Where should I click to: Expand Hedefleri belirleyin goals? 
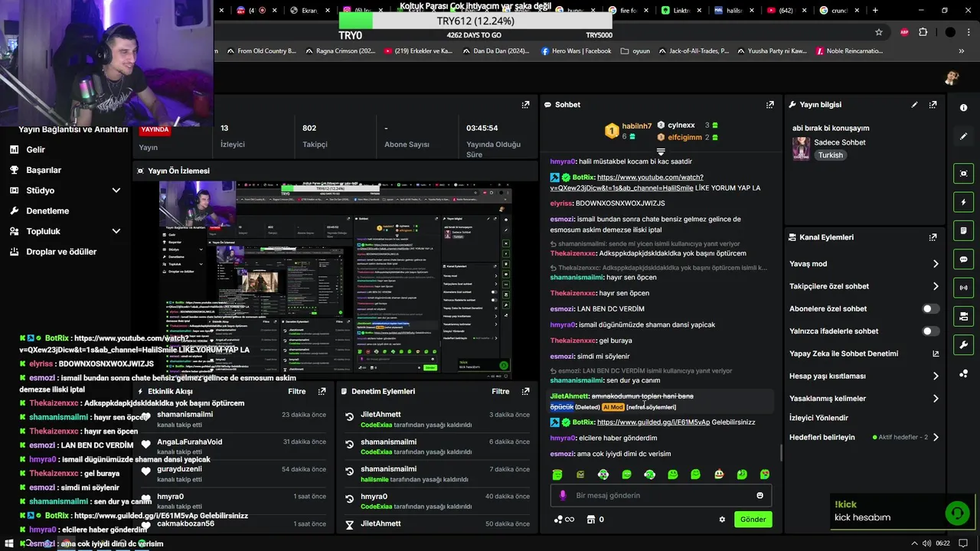(936, 438)
